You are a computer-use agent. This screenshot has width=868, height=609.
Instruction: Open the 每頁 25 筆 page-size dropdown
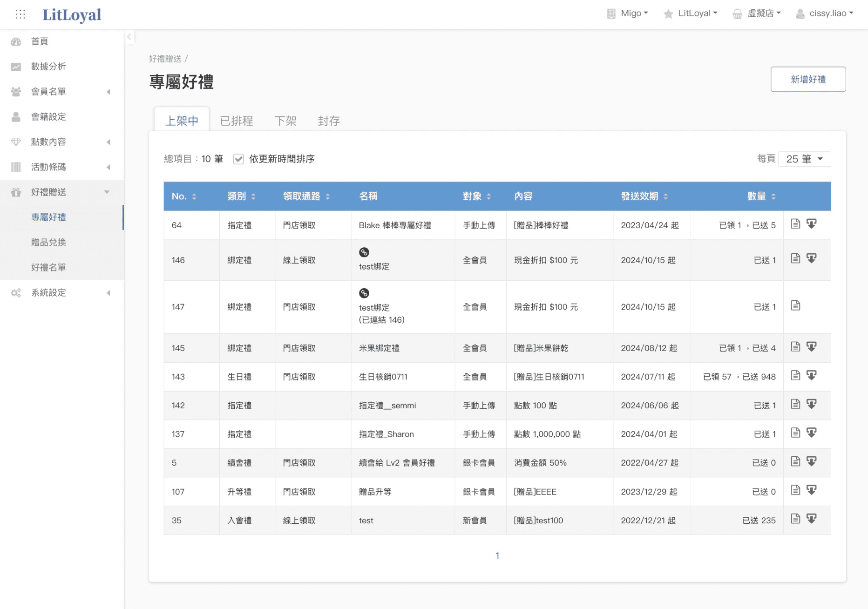[805, 159]
